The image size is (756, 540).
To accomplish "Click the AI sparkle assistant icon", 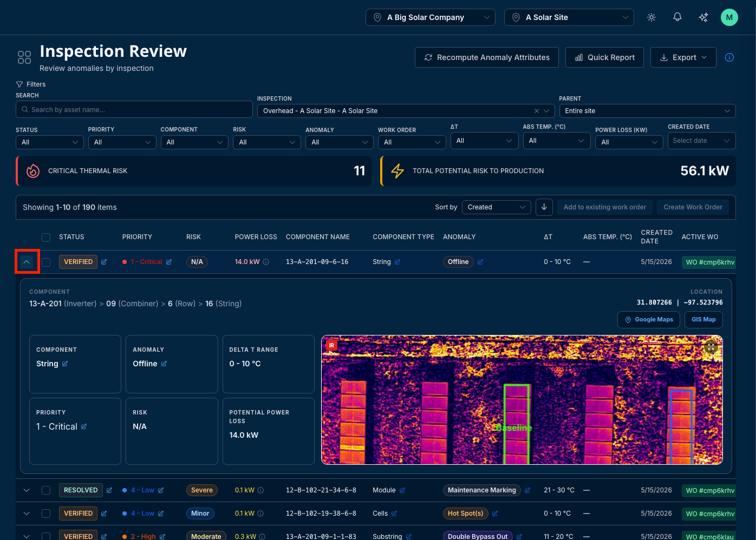I will click(x=703, y=17).
